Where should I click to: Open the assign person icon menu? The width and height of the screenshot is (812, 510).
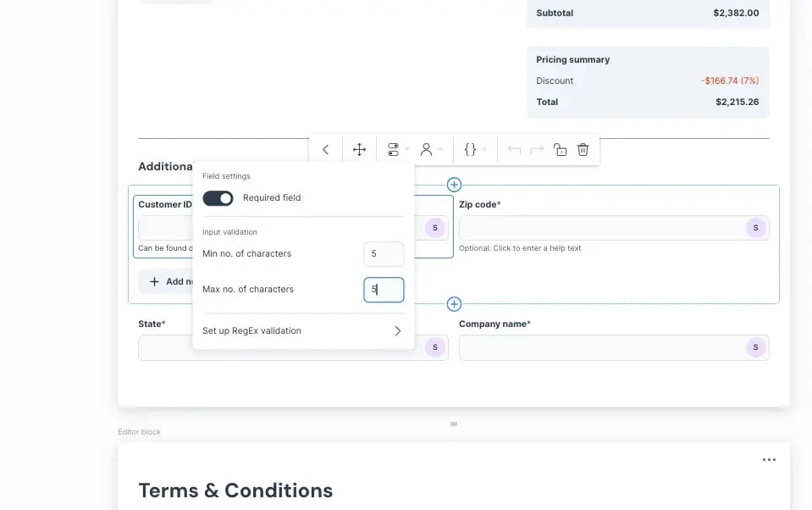[x=426, y=150]
